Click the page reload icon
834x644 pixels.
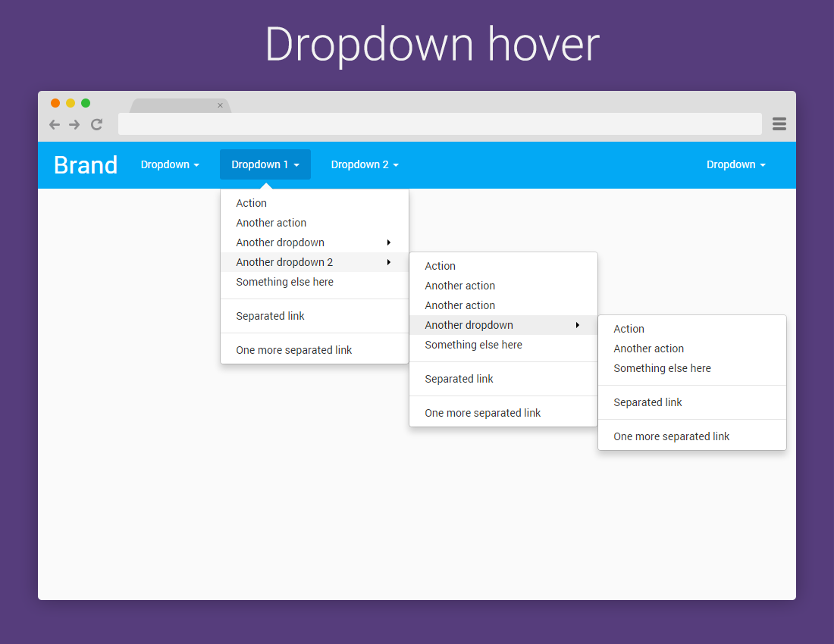point(96,124)
